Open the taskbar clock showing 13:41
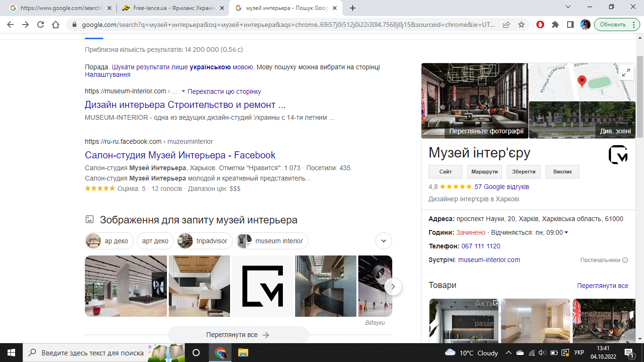This screenshot has width=644, height=362. [x=603, y=353]
